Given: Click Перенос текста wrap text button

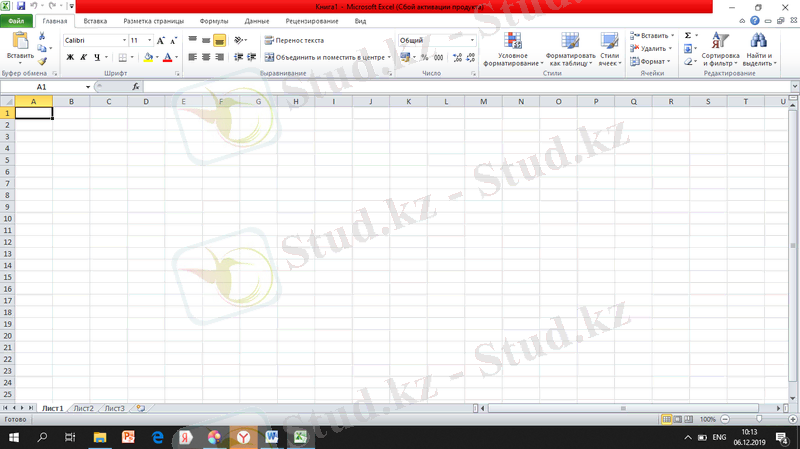Looking at the screenshot, I should click(294, 40).
